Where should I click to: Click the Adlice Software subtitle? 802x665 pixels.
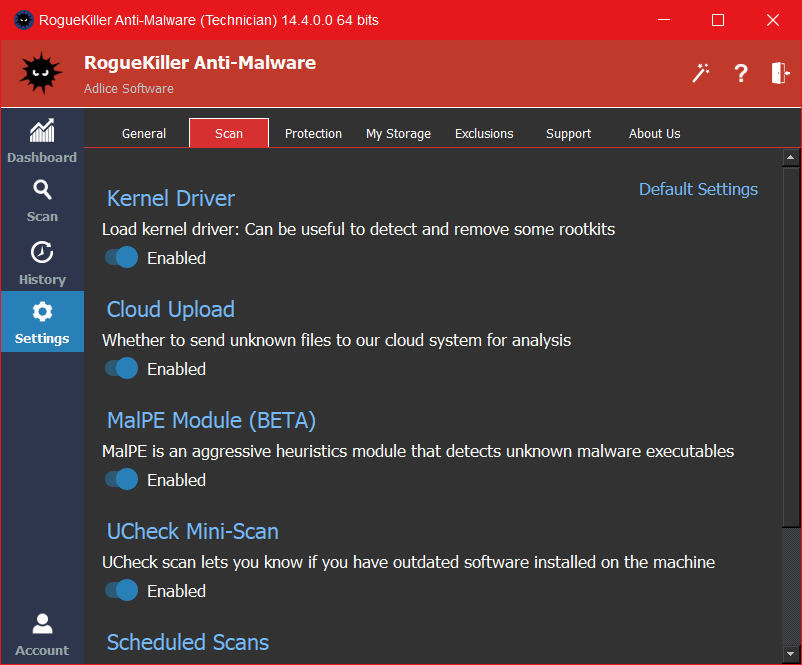[129, 88]
